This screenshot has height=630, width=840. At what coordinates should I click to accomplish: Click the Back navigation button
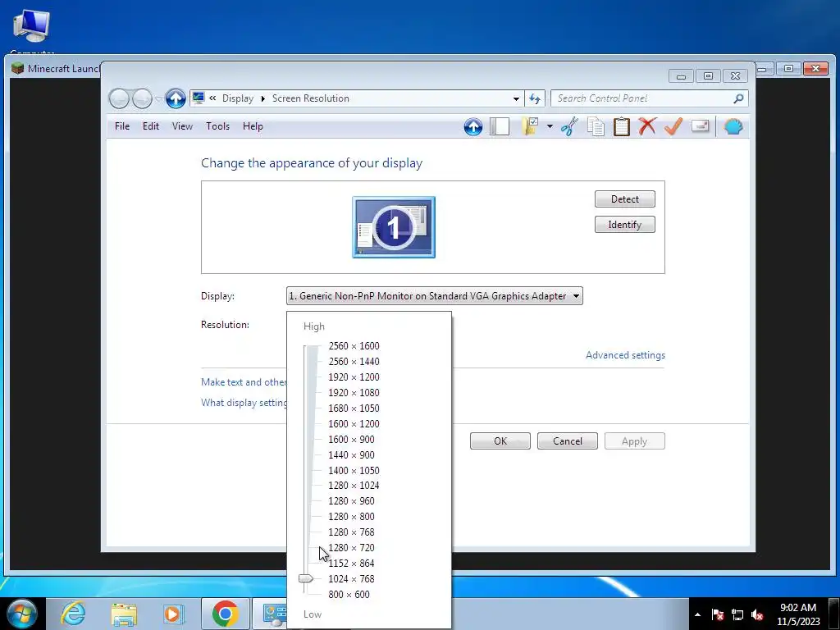pos(119,98)
